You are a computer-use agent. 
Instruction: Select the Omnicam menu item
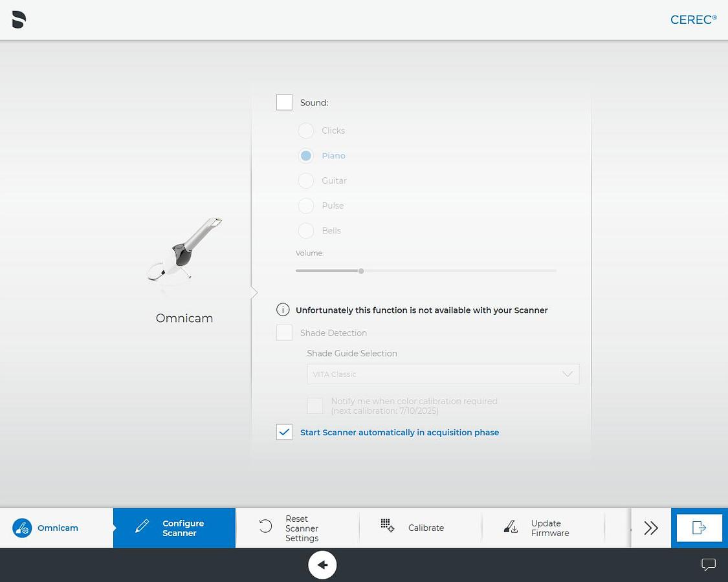[x=57, y=528]
